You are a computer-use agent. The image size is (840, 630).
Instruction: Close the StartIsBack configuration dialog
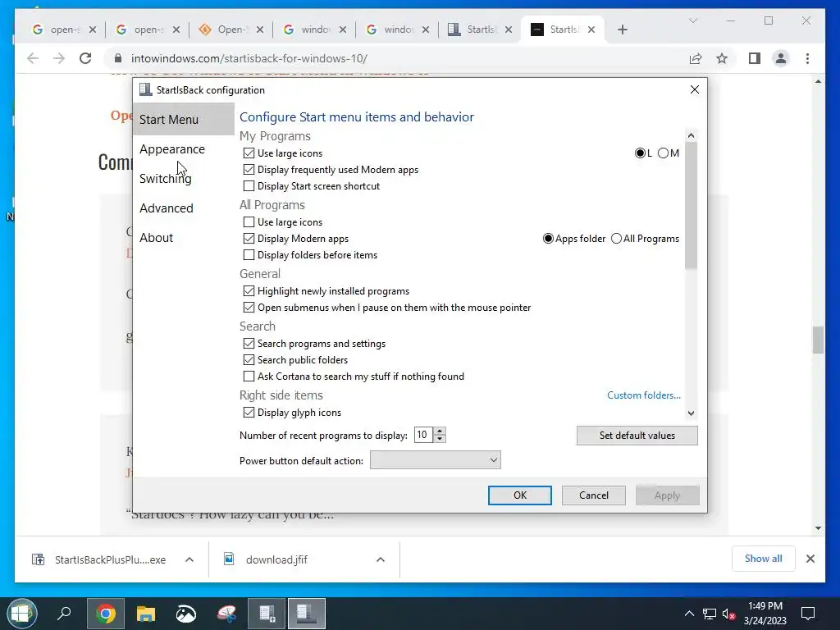[x=694, y=89]
